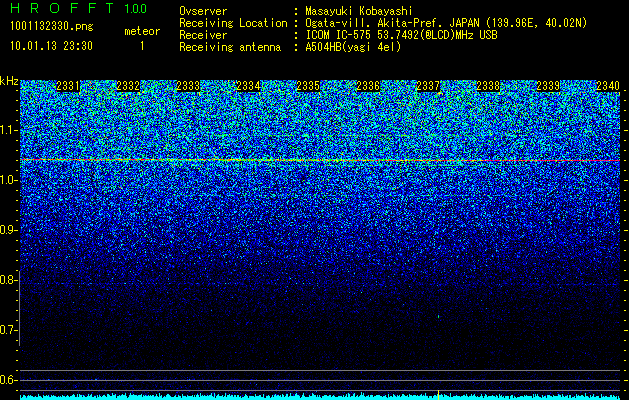
Task: Click the 1.0 kHz axis label
Action: [x=7, y=180]
